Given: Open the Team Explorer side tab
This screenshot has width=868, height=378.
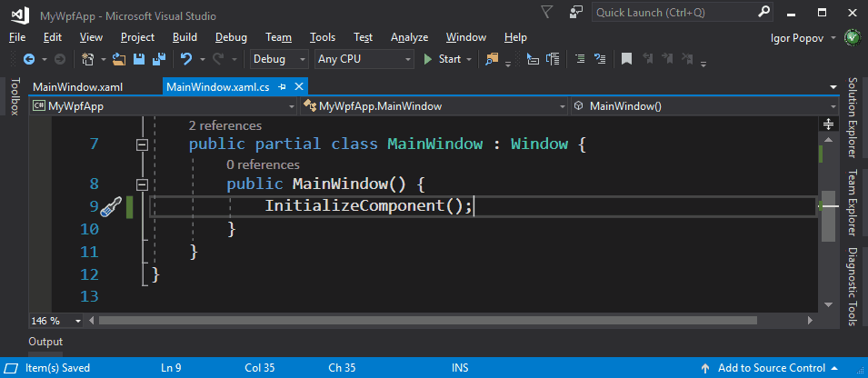Looking at the screenshot, I should tap(852, 203).
